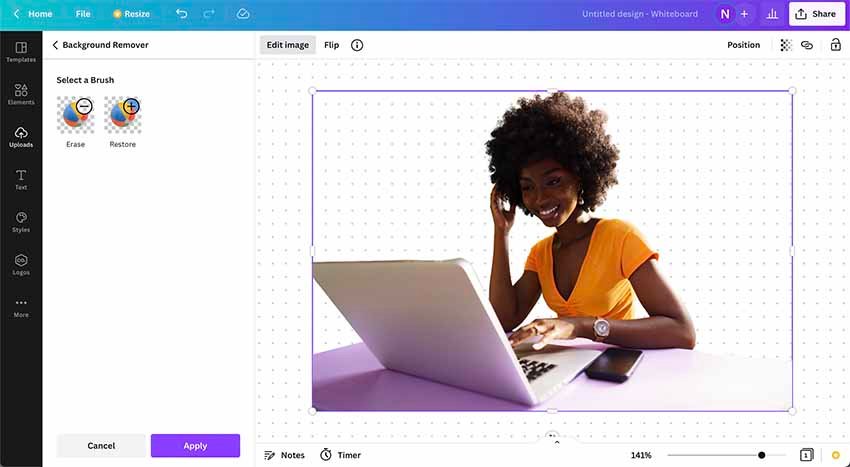Toggle the transparency checkerboard icon
The width and height of the screenshot is (850, 467).
pyautogui.click(x=785, y=45)
